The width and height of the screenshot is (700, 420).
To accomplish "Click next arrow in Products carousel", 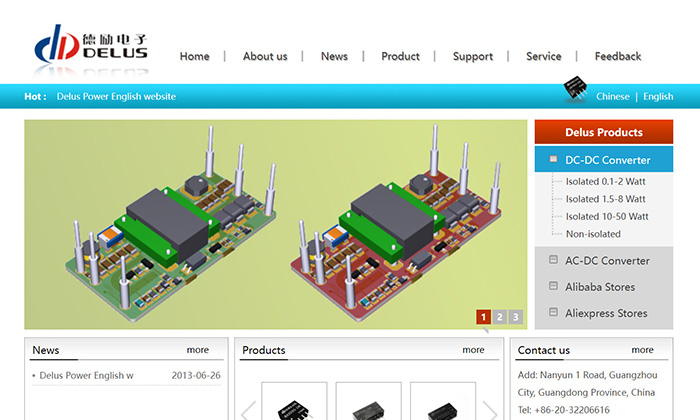I will click(490, 411).
